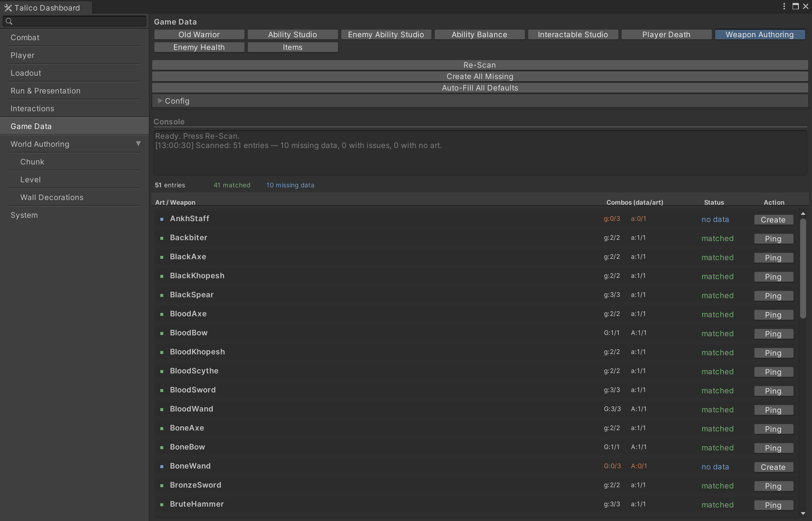Go to the Ability Balance tab

coord(480,35)
